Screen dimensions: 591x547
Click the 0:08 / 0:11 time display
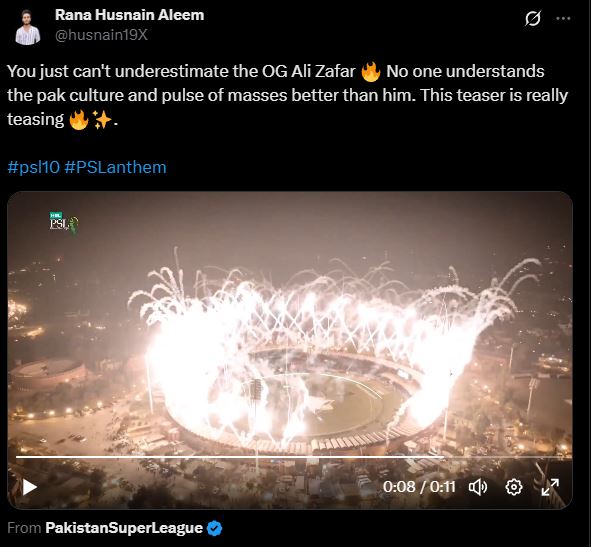pyautogui.click(x=419, y=487)
